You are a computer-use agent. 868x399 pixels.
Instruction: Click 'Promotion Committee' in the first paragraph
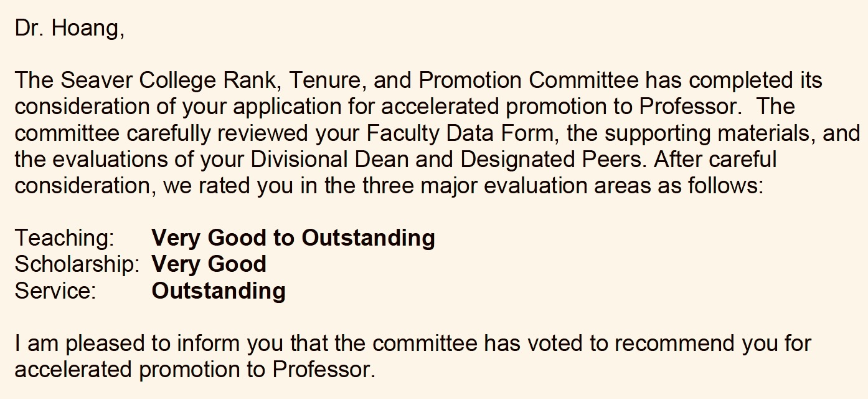528,81
